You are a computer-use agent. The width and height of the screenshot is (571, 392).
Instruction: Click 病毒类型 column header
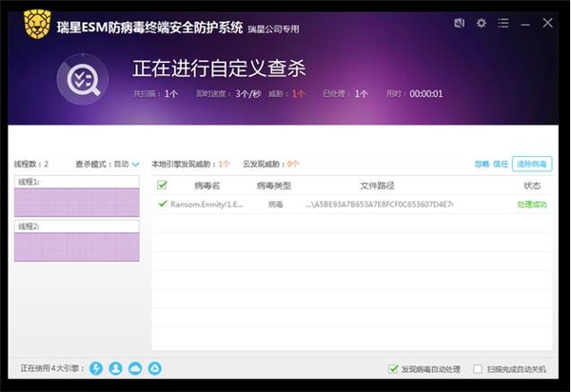[274, 186]
